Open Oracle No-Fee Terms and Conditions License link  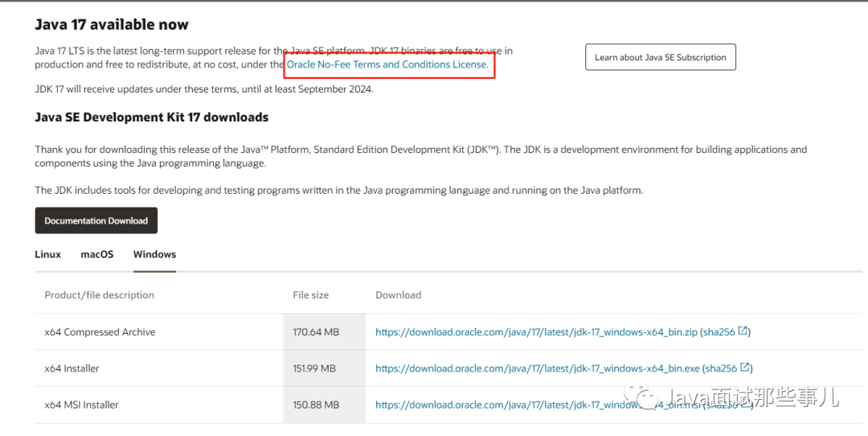[387, 65]
